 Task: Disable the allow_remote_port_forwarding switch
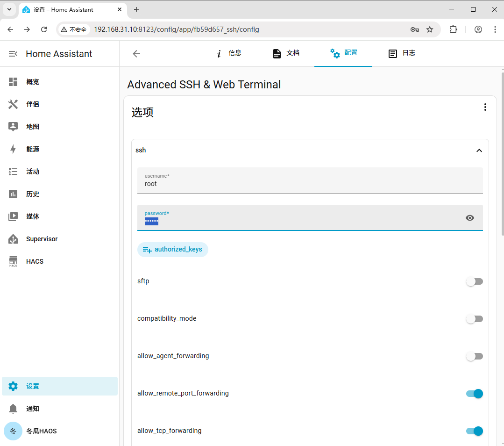point(475,394)
